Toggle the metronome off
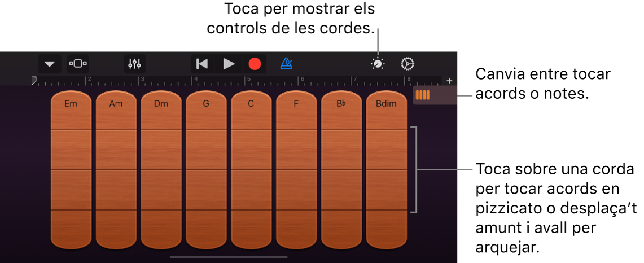The width and height of the screenshot is (644, 263). point(286,64)
